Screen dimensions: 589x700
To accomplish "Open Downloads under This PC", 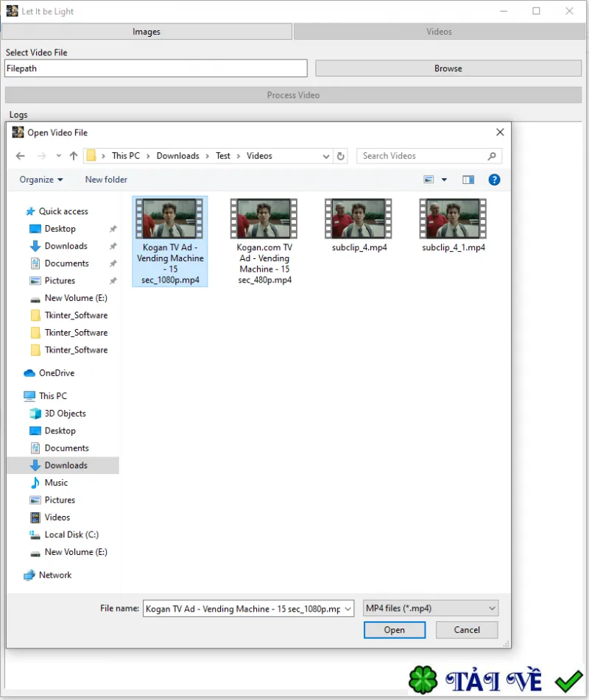I will [66, 465].
